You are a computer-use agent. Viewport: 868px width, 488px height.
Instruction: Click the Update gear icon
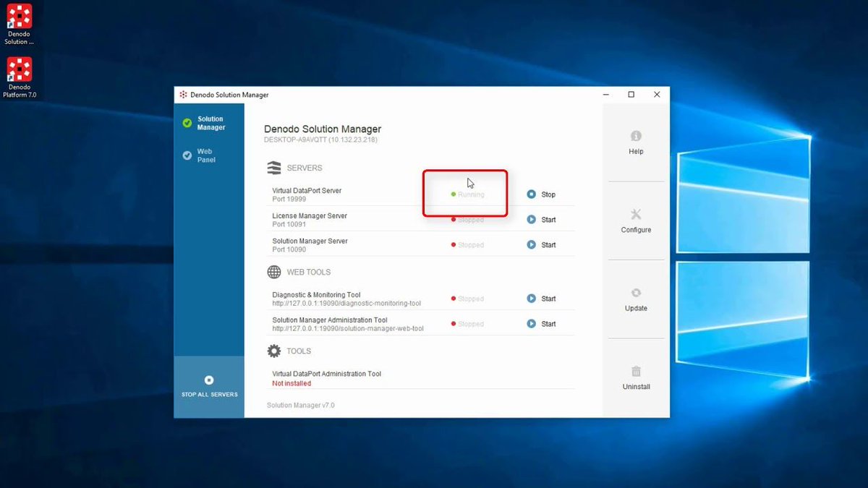635,292
